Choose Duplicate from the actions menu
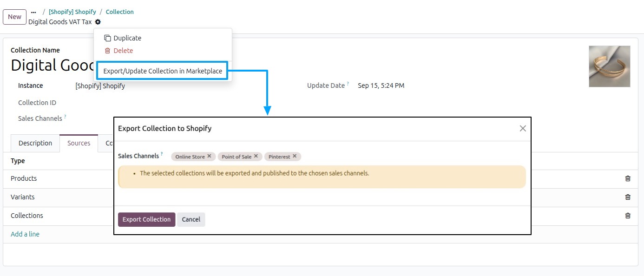Viewport: 644px width, 276px height. click(123, 38)
